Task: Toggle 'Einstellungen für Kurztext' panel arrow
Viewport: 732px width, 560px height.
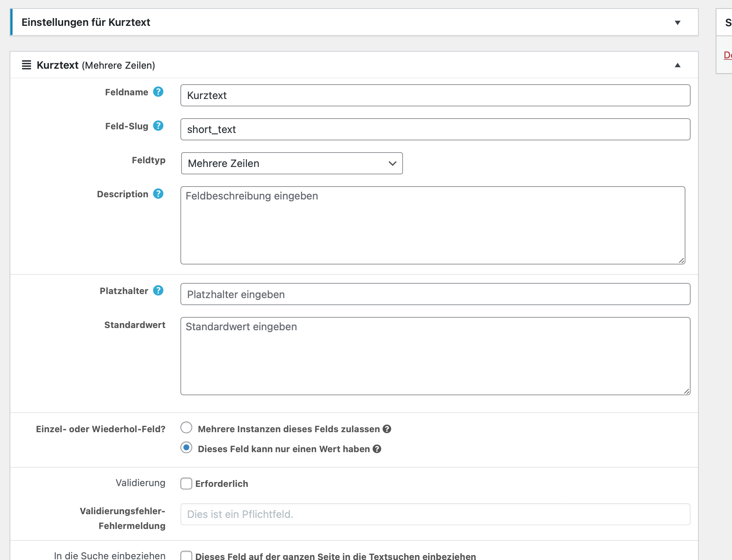Action: (677, 23)
